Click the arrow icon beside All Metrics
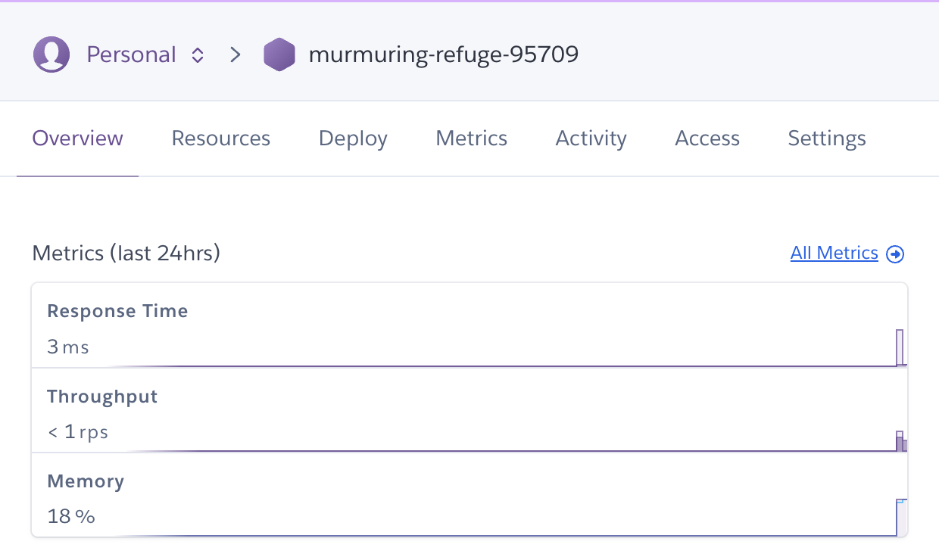 coord(895,254)
